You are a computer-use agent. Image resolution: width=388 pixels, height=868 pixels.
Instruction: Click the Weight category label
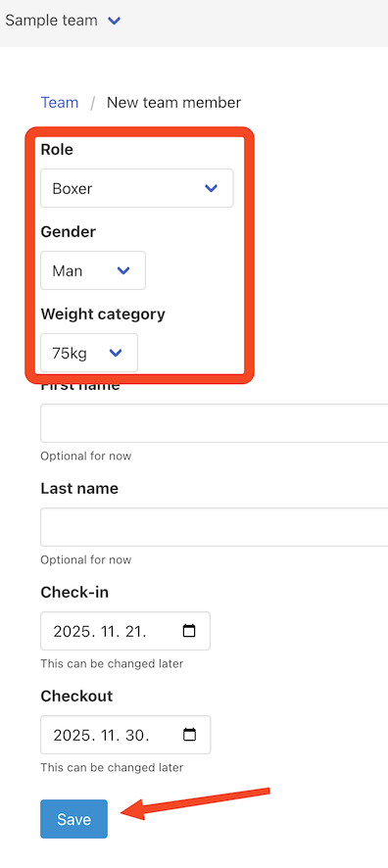[x=103, y=313]
